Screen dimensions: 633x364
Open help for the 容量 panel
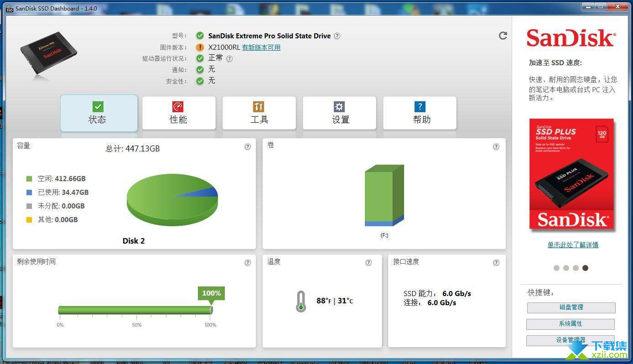(x=248, y=146)
